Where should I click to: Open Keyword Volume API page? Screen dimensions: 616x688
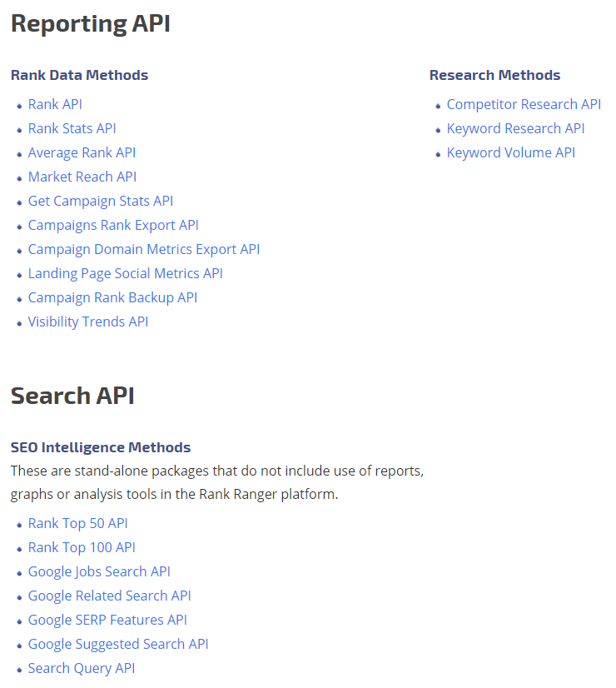click(x=511, y=152)
